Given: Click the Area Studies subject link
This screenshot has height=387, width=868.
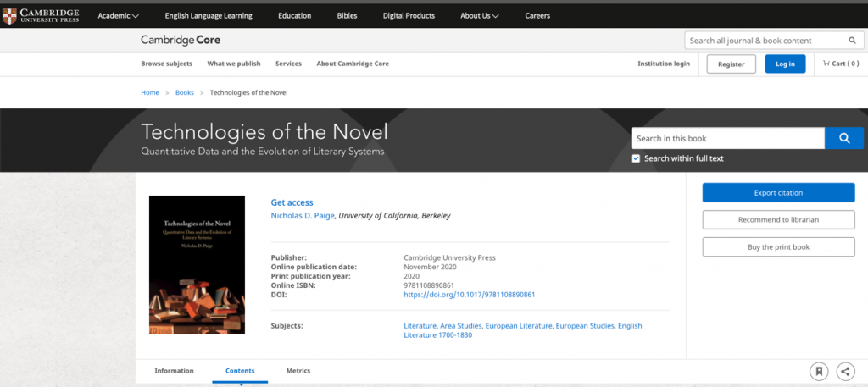Looking at the screenshot, I should 460,326.
